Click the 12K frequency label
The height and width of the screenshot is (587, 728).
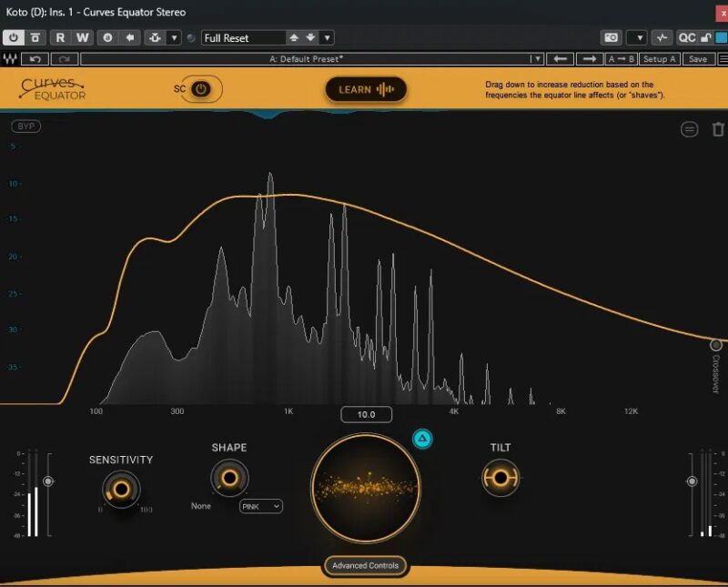click(631, 411)
